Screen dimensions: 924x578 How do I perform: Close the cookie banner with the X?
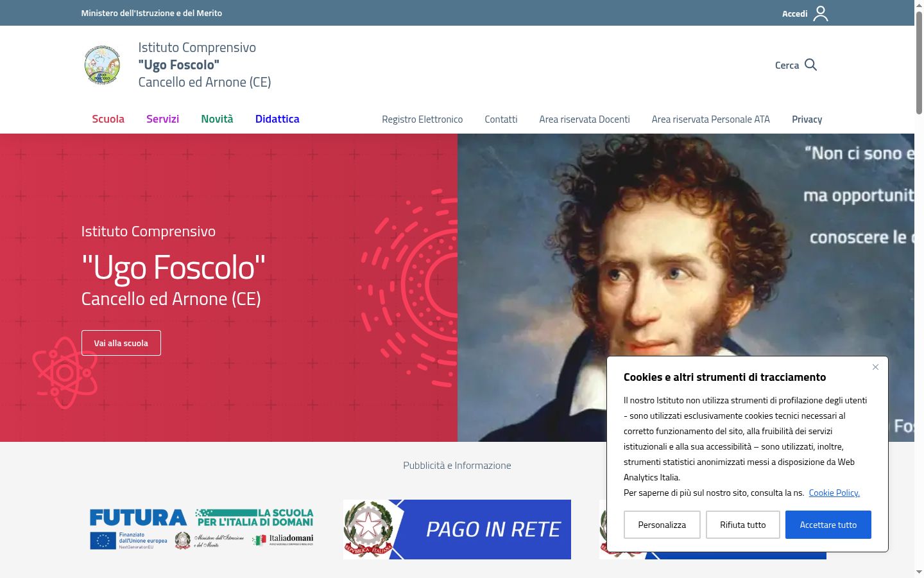point(875,367)
